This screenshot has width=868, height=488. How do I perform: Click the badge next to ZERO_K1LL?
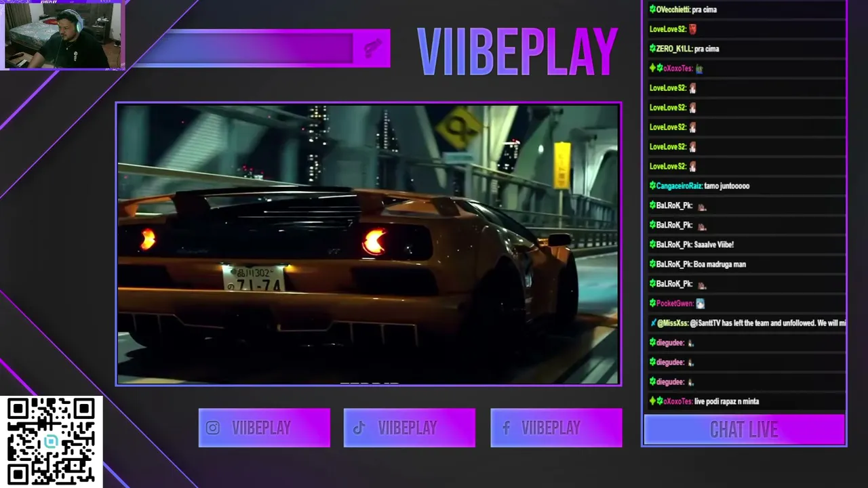652,49
